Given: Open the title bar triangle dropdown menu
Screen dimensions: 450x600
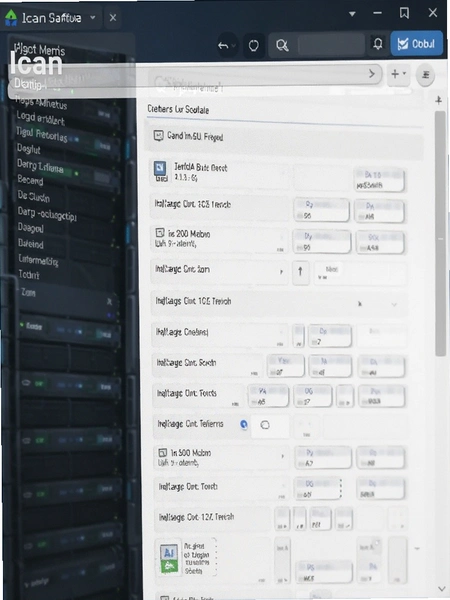Looking at the screenshot, I should 352,14.
